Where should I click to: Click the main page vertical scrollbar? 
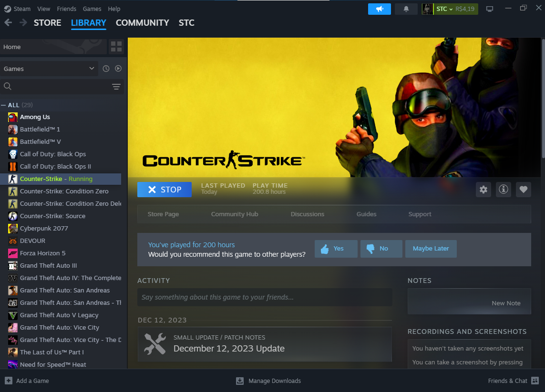(x=543, y=119)
